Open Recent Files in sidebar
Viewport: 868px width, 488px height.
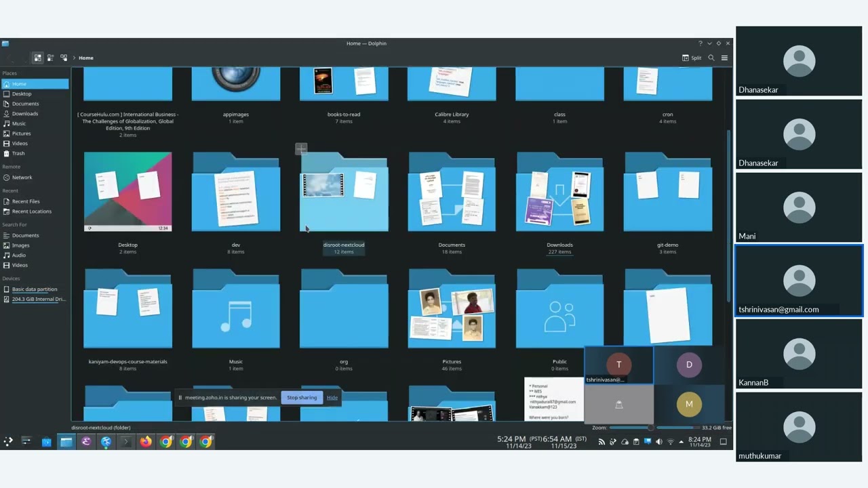pyautogui.click(x=35, y=201)
